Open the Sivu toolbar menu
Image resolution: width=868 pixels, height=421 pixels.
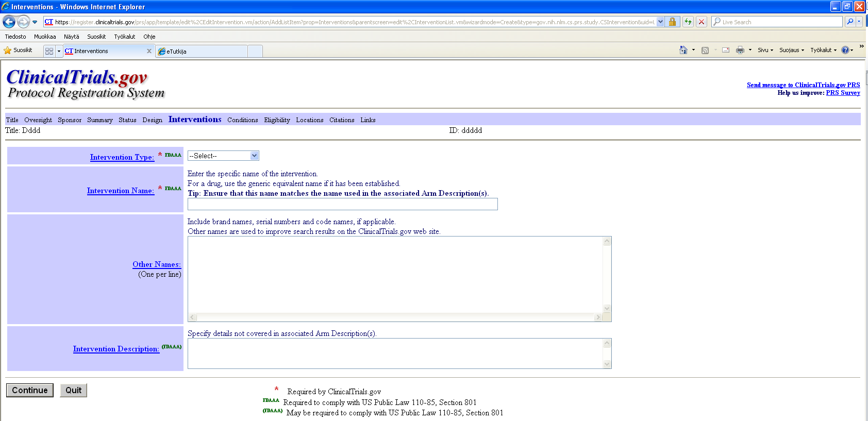click(x=765, y=50)
